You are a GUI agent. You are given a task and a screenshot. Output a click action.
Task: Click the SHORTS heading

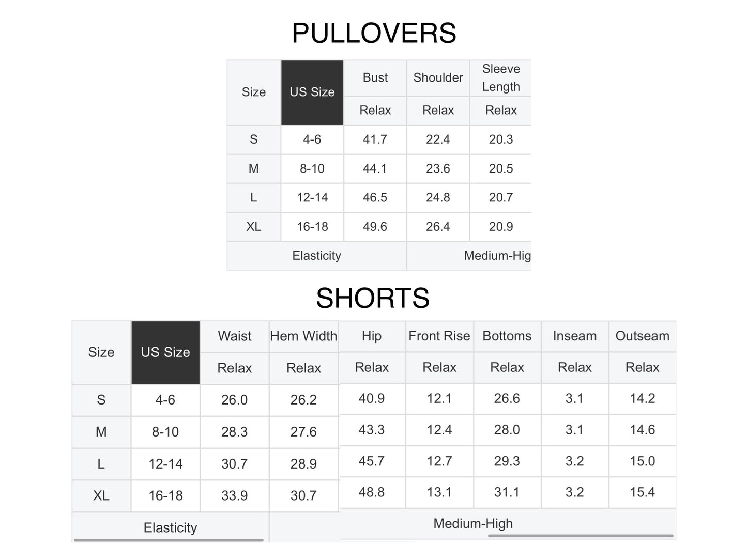pyautogui.click(x=373, y=298)
